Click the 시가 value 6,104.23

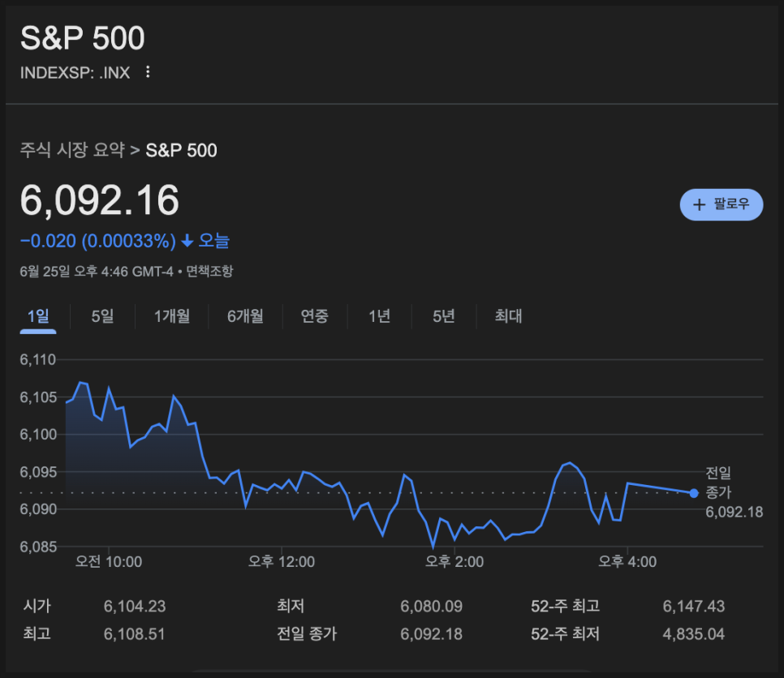pyautogui.click(x=135, y=606)
